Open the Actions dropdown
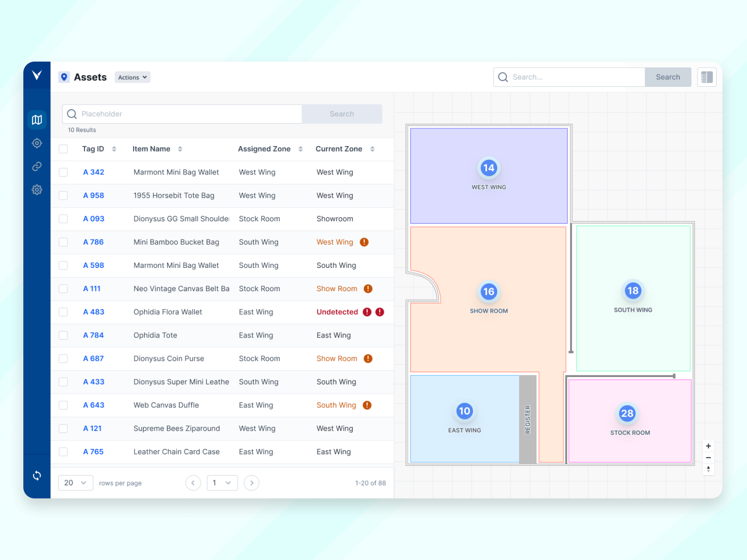This screenshot has height=560, width=747. (132, 77)
